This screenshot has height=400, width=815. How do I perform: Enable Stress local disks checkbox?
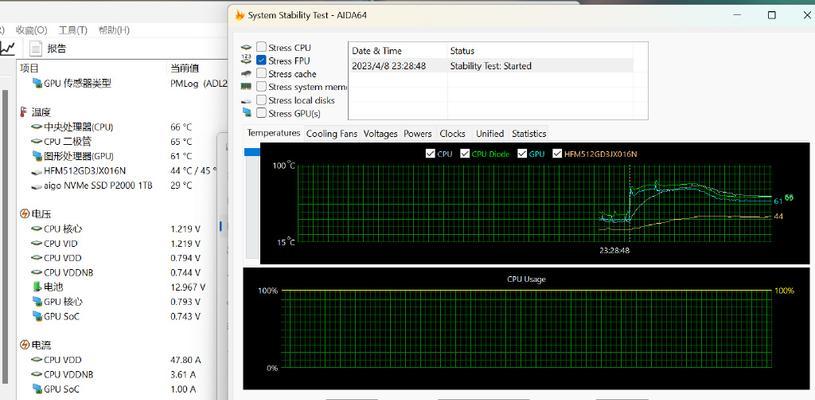(261, 100)
